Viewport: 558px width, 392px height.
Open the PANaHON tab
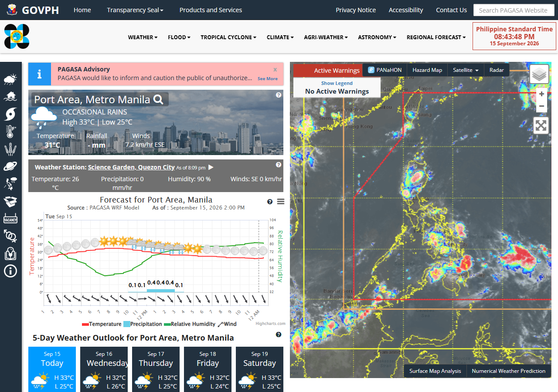tap(385, 70)
